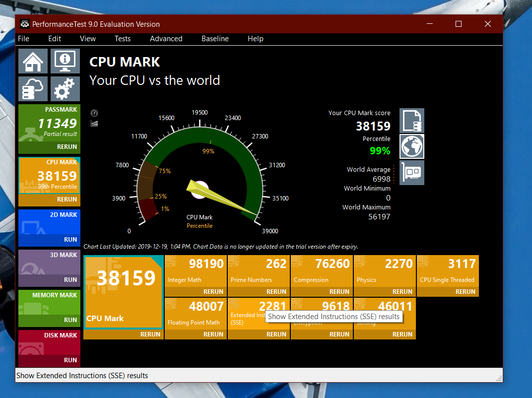The width and height of the screenshot is (532, 398).
Task: Click the cloud baseline management icon
Action: tap(33, 89)
